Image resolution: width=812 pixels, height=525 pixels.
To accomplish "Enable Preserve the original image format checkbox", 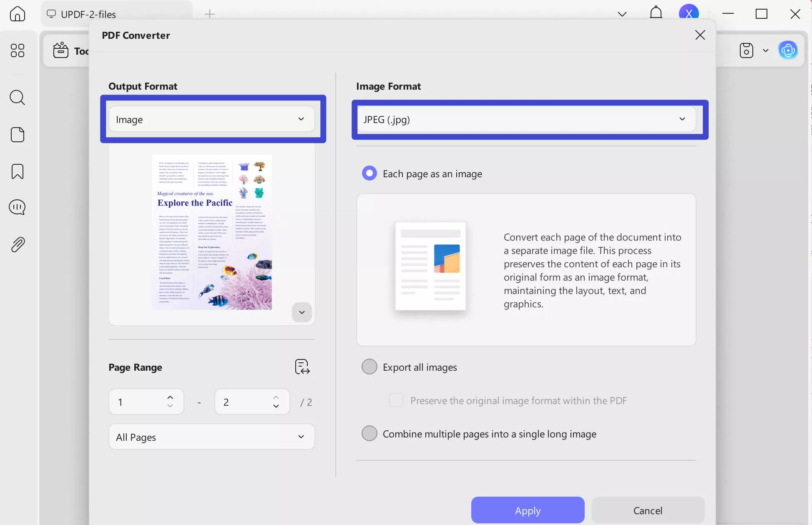I will click(x=396, y=400).
